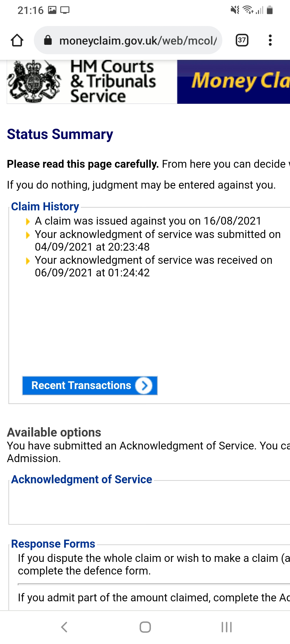This screenshot has width=290, height=644.
Task: Tap the Wi-Fi status icon
Action: click(248, 10)
